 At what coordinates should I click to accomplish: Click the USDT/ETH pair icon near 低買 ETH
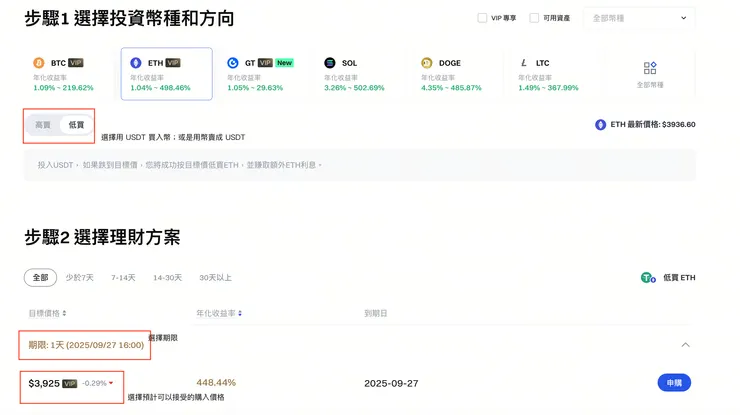[x=648, y=278]
